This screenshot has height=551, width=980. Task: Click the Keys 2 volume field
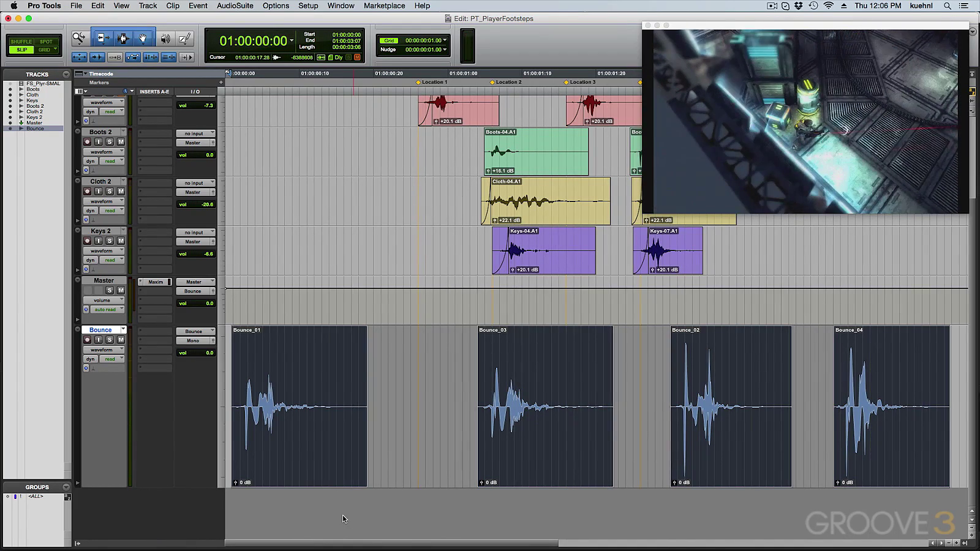pyautogui.click(x=196, y=254)
